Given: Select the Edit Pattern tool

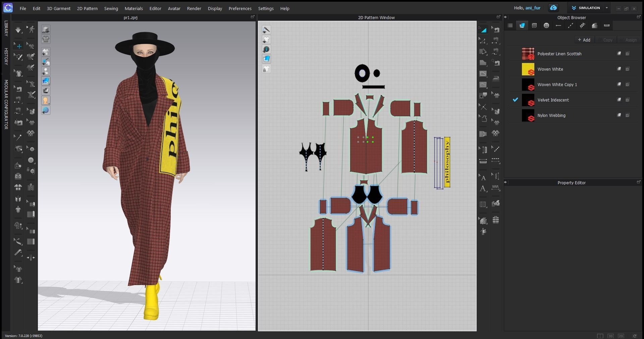Looking at the screenshot, I should pos(483,41).
